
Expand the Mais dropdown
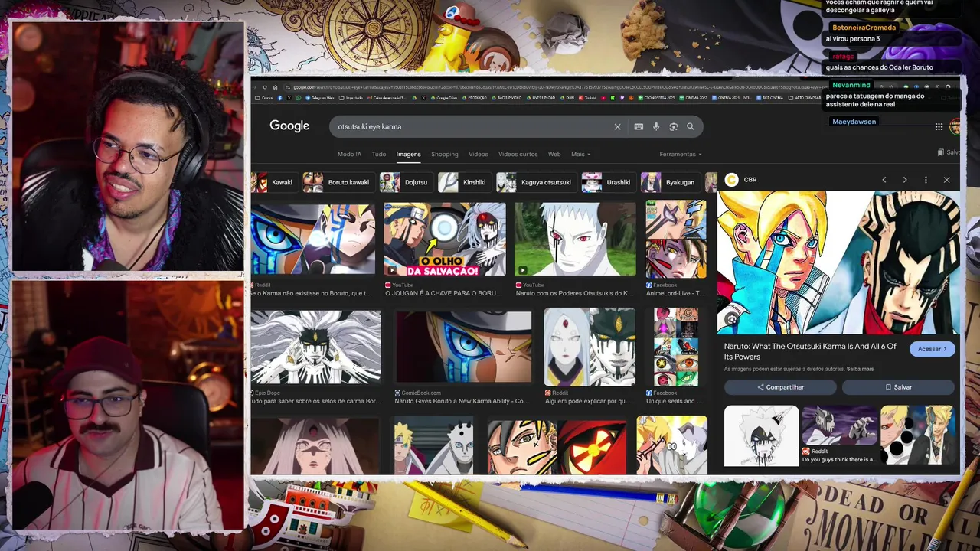(580, 155)
